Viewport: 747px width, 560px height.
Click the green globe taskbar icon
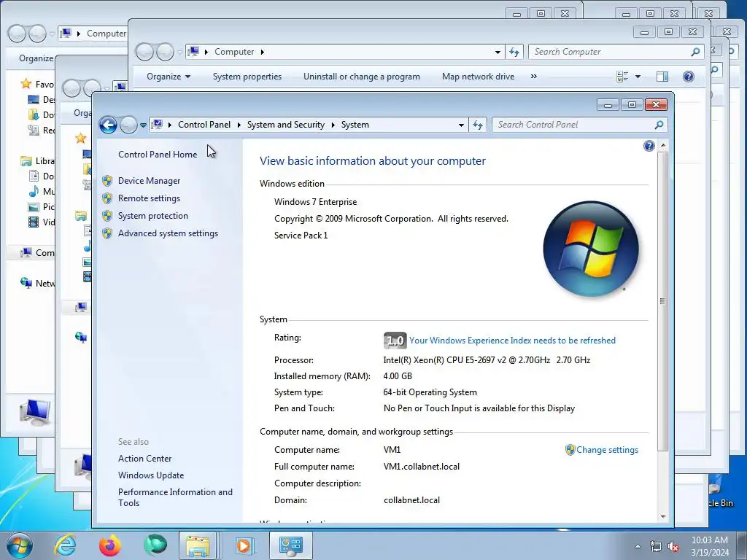tap(155, 545)
